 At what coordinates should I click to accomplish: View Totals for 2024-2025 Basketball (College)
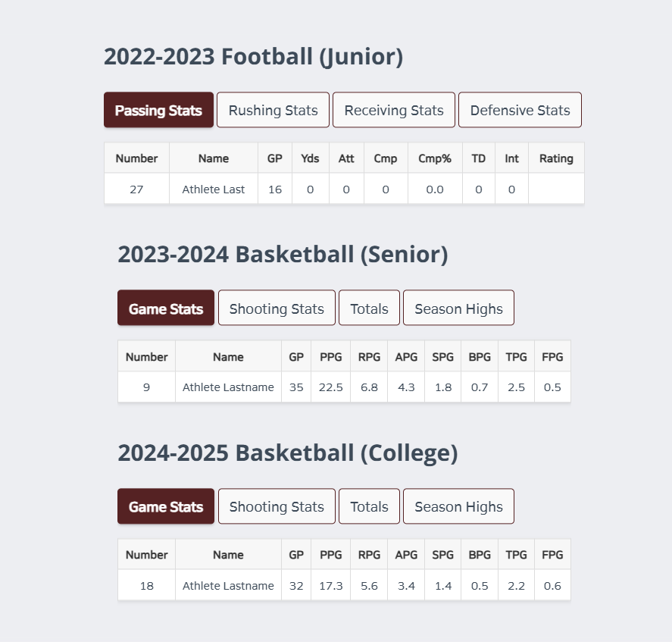(370, 506)
